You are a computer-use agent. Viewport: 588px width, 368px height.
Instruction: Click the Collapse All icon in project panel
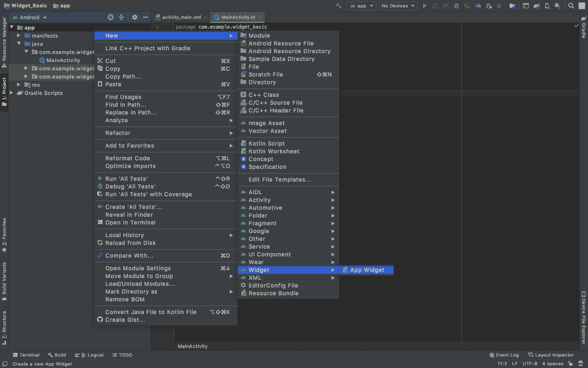coord(121,17)
